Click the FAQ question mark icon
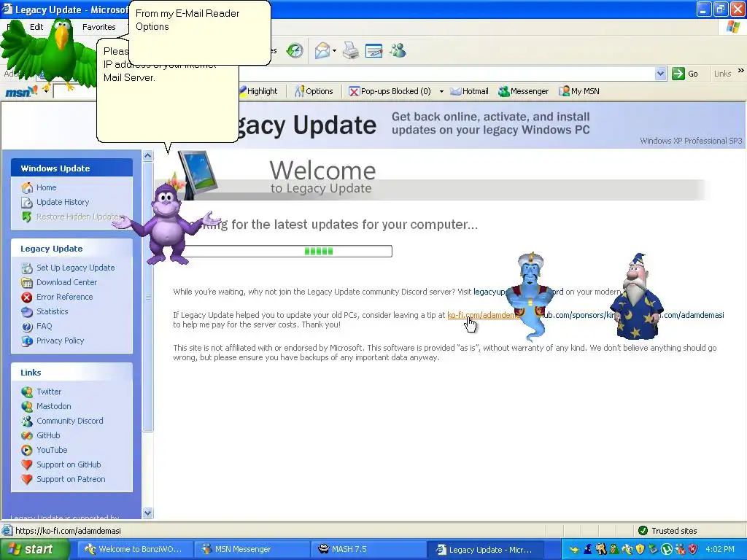This screenshot has height=560, width=747. coord(27,327)
